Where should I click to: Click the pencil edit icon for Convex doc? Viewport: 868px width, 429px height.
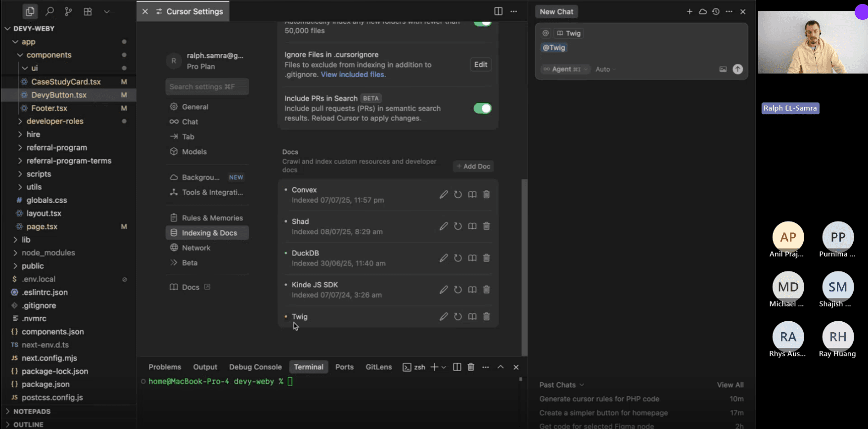click(x=444, y=195)
